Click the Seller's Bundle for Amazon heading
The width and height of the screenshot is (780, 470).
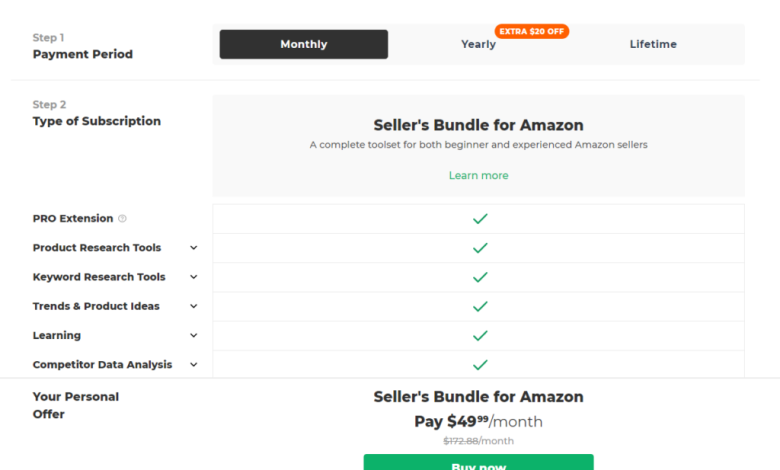[478, 125]
